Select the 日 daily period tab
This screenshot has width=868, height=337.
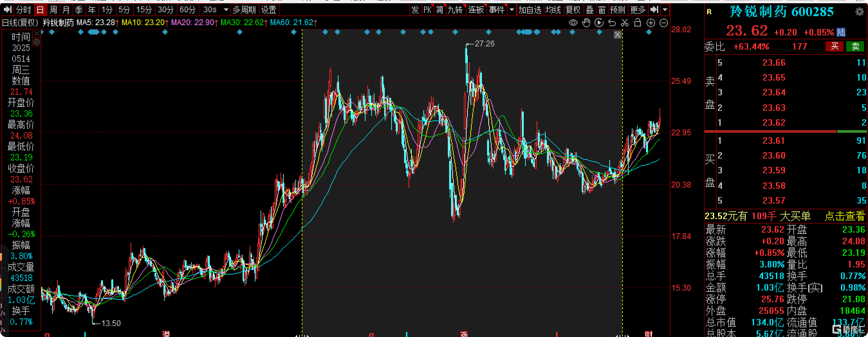40,10
